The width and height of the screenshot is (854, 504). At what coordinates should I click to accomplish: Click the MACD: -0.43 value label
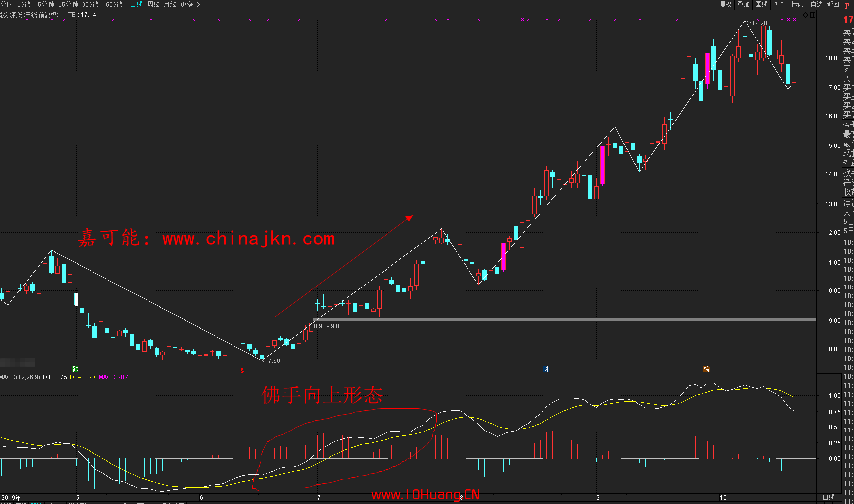coord(116,377)
